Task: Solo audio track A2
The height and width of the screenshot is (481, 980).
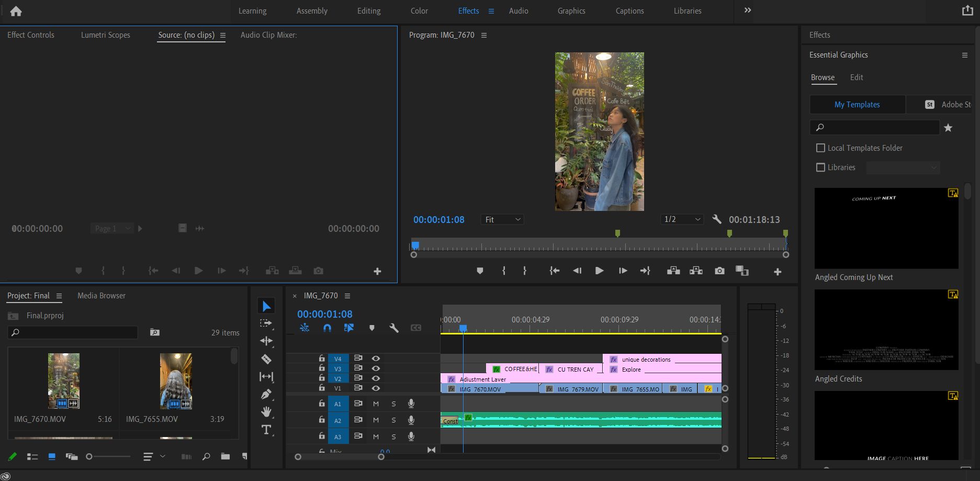Action: pyautogui.click(x=393, y=420)
